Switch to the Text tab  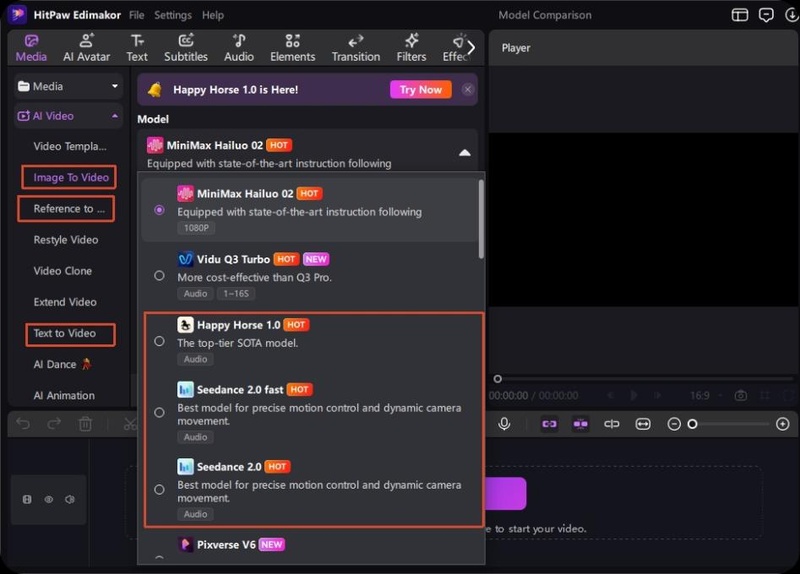coord(137,48)
